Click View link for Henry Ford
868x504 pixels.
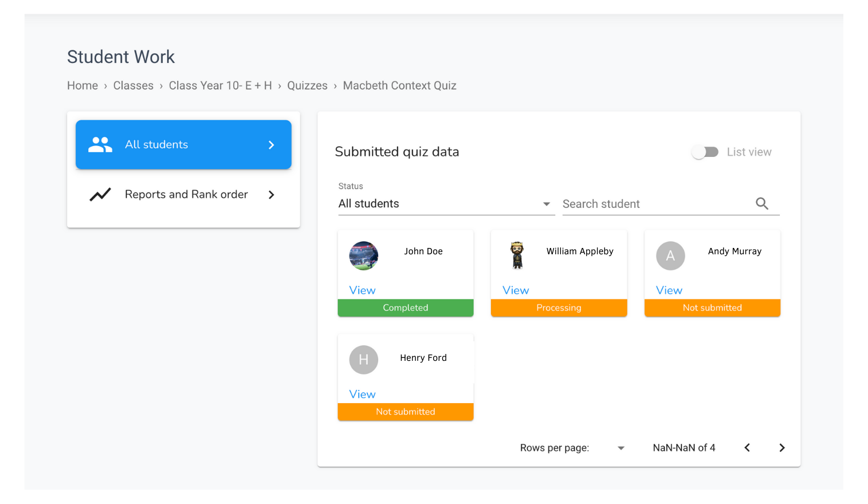[x=363, y=395]
